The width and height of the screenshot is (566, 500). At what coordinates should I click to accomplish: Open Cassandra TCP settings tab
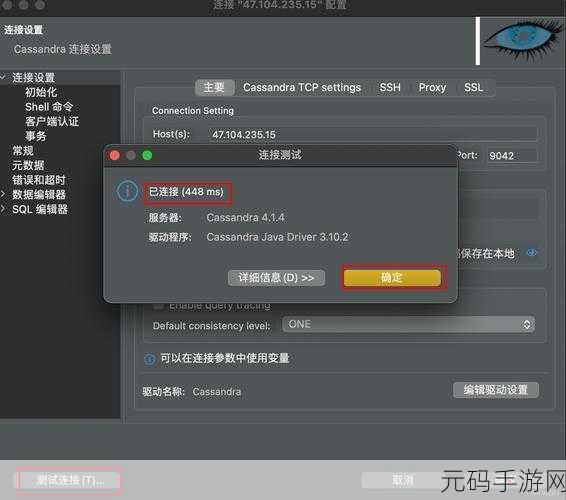coord(302,87)
